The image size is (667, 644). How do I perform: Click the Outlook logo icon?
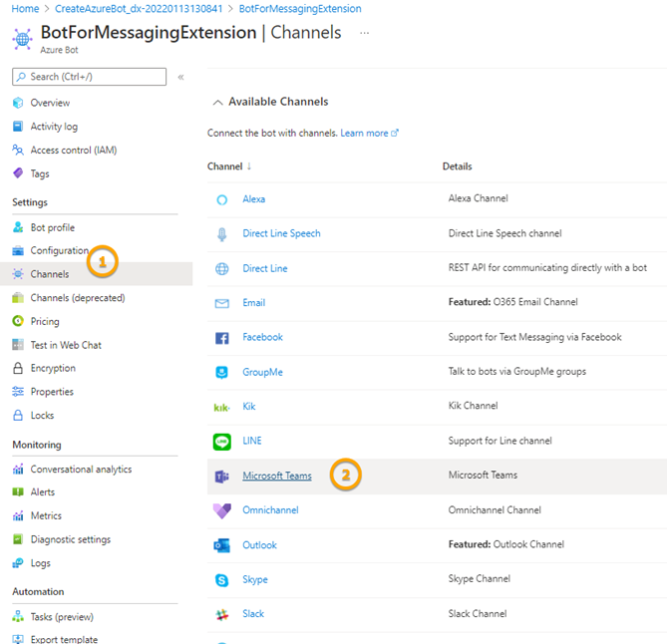click(222, 545)
